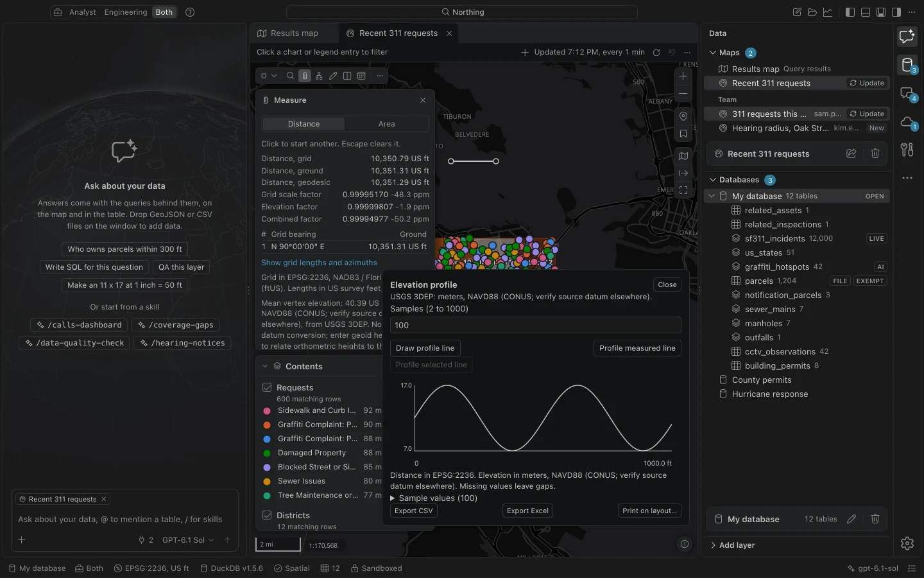Collapse the My database tree

pyautogui.click(x=712, y=196)
